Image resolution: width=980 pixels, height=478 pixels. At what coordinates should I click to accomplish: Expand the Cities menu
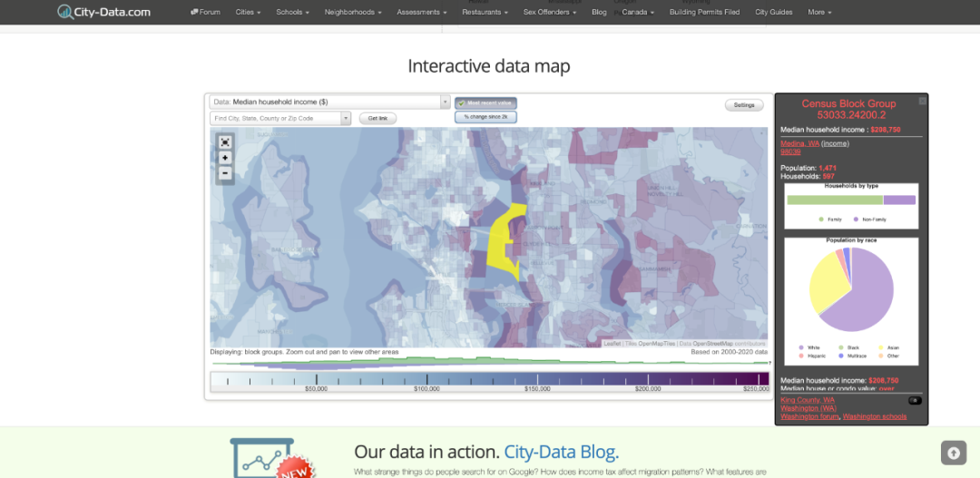[248, 12]
